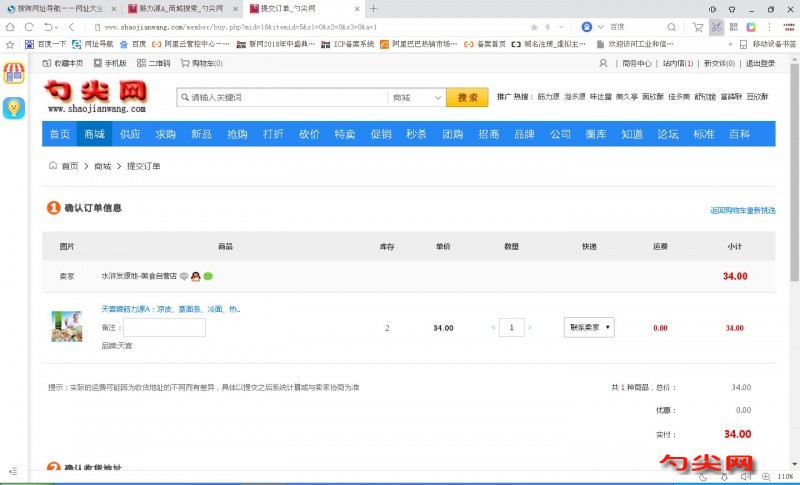Expand the browser search engine selector arrow

(600, 27)
